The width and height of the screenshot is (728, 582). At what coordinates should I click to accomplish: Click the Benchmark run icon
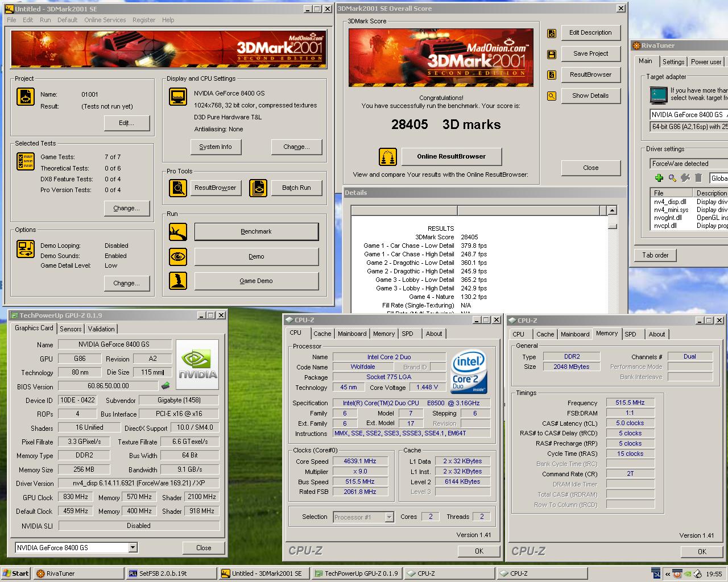tap(178, 232)
